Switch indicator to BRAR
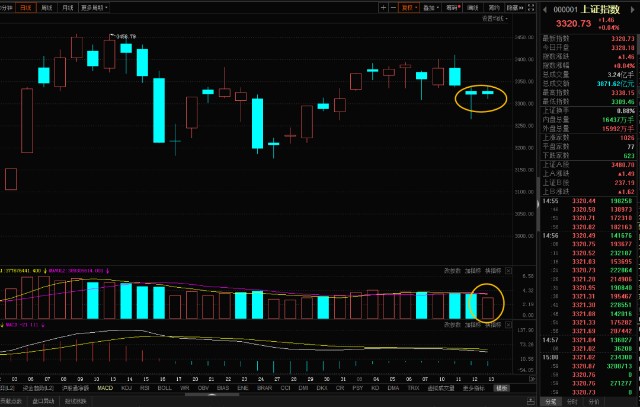Viewport: 640px width, 407px height. [264, 388]
